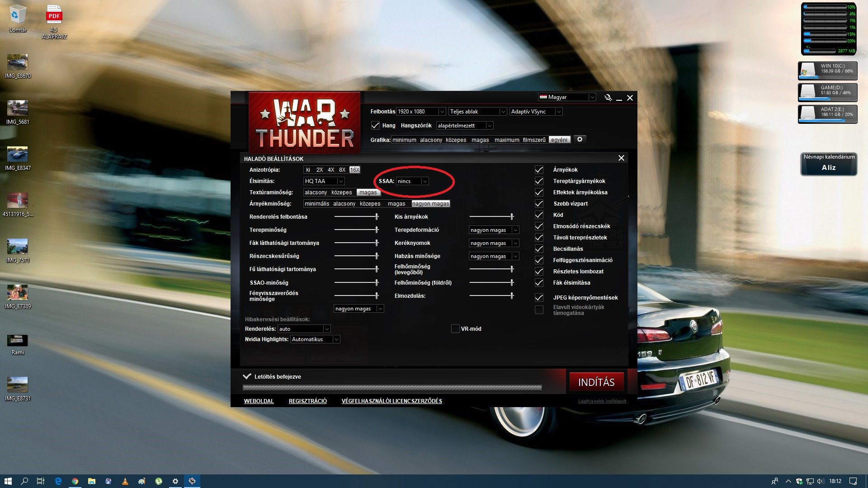Select the maximum graphics preset
Viewport: 868px width, 488px height.
(506, 140)
